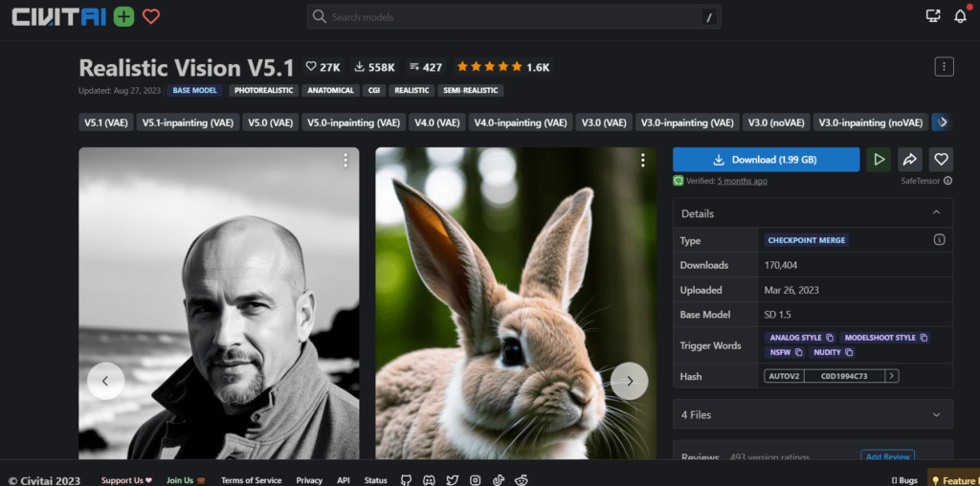Viewport: 980px width, 486px height.
Task: Select the V5.1-inpainting (VAE) version tab
Action: tap(188, 122)
